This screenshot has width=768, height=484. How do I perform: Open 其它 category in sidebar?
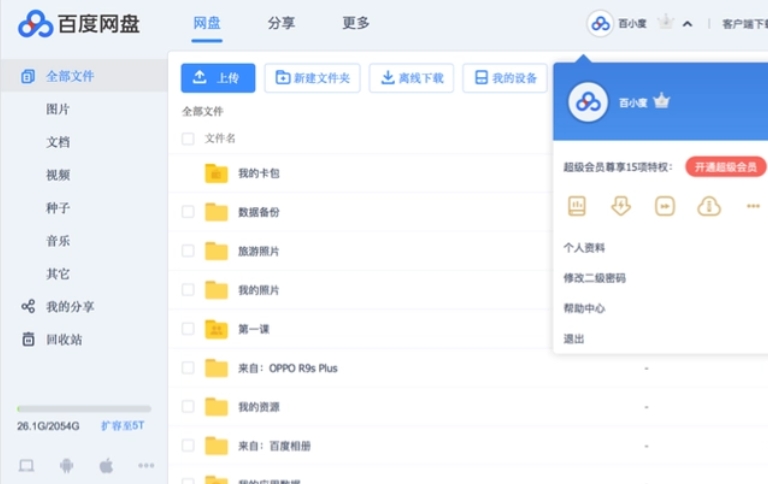(x=58, y=273)
